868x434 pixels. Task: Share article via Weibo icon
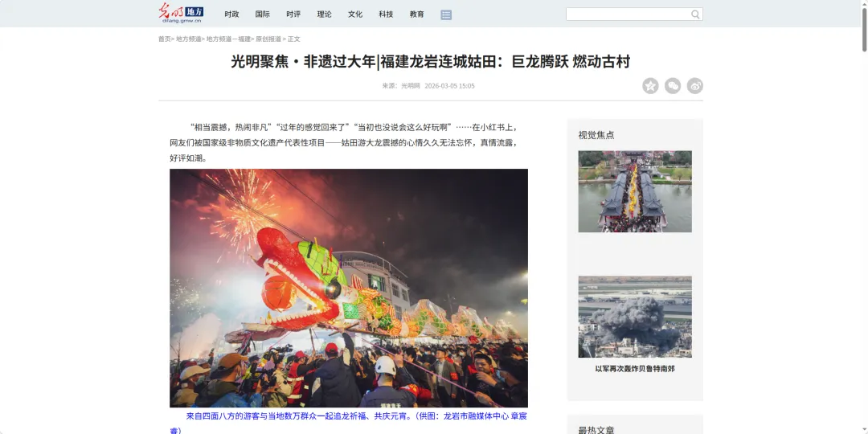(694, 86)
